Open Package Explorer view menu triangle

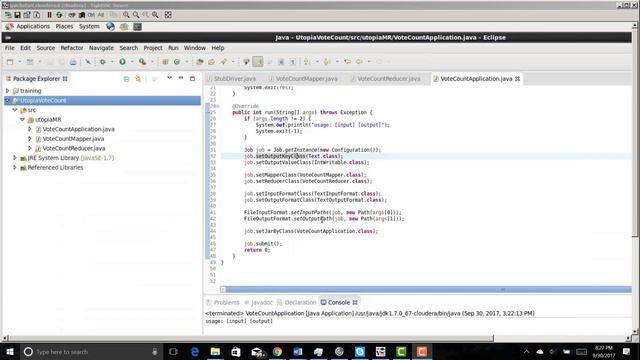[x=169, y=78]
